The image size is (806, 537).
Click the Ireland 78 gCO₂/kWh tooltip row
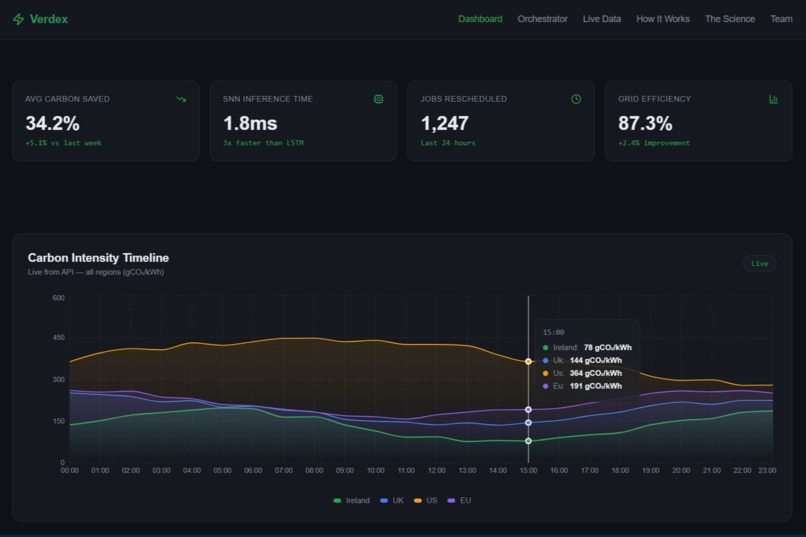pyautogui.click(x=587, y=348)
